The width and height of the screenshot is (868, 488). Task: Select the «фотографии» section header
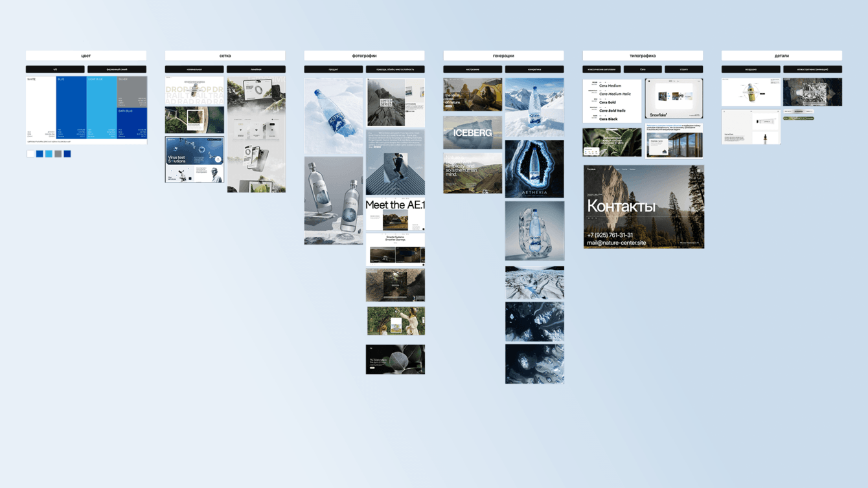click(364, 56)
